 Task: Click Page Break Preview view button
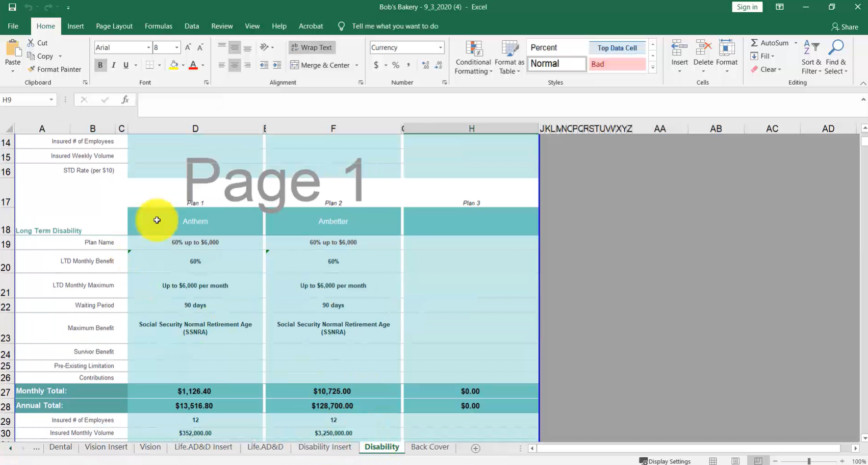click(758, 461)
